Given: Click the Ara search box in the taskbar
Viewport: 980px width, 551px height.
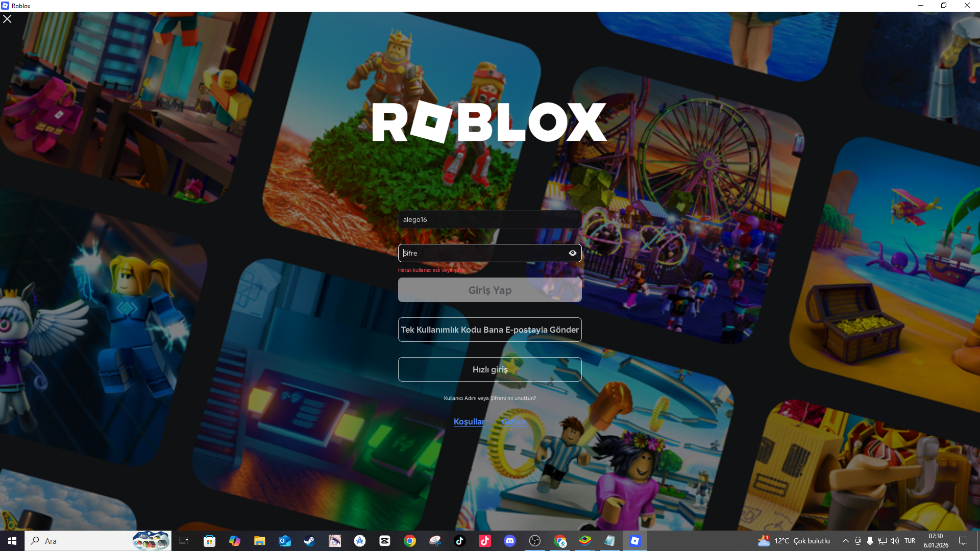Looking at the screenshot, I should point(98,541).
